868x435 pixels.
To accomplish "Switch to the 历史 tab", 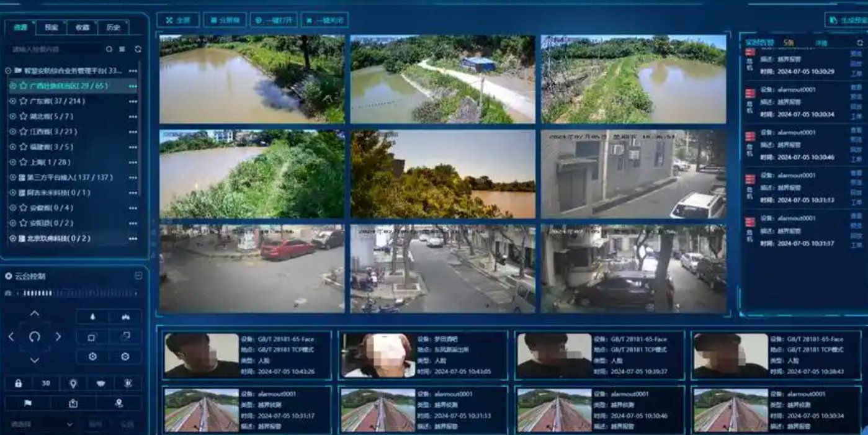I will pyautogui.click(x=113, y=27).
